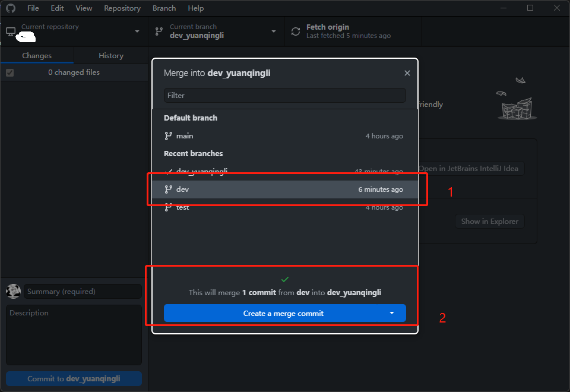Switch to the Changes tab
This screenshot has height=392, width=570.
click(x=37, y=56)
